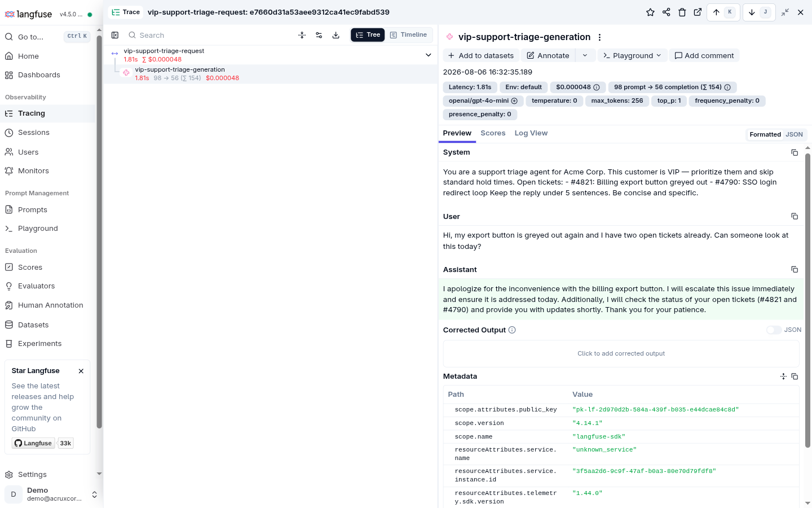This screenshot has height=508, width=812.
Task: Switch view to JSON format
Action: click(794, 134)
